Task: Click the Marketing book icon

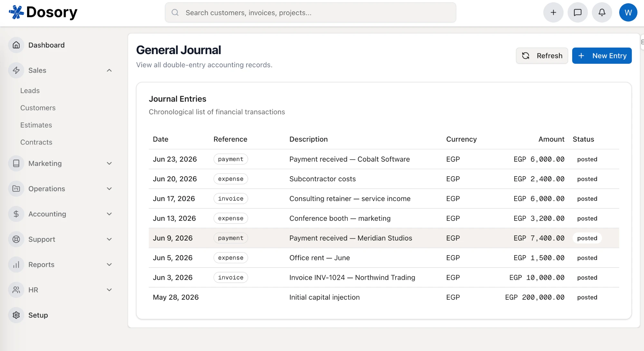Action: (16, 163)
